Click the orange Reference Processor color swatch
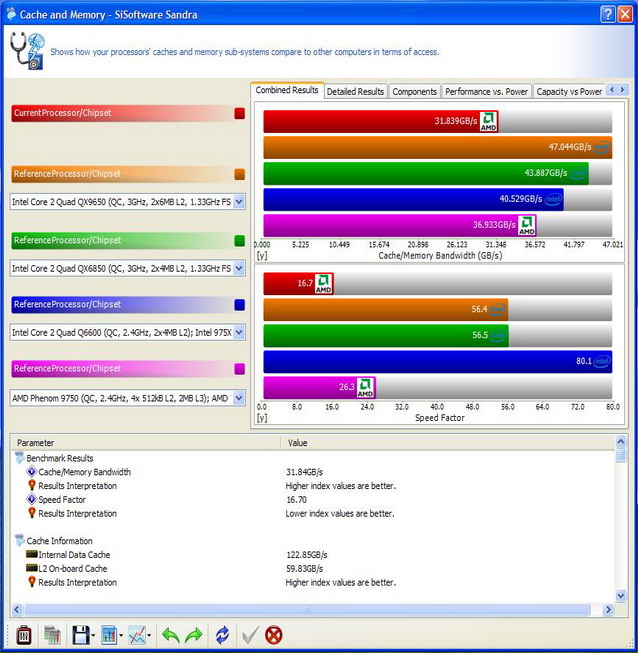The image size is (638, 653). (x=239, y=174)
